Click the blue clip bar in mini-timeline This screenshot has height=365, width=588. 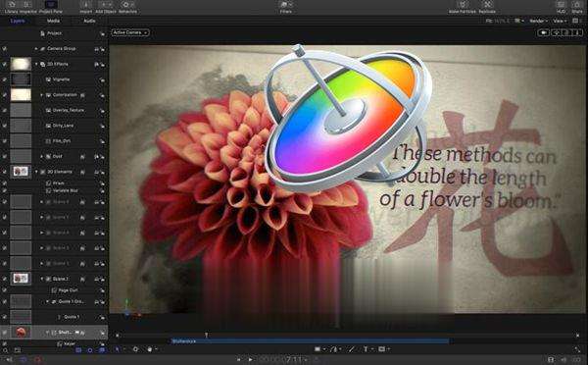click(x=310, y=341)
